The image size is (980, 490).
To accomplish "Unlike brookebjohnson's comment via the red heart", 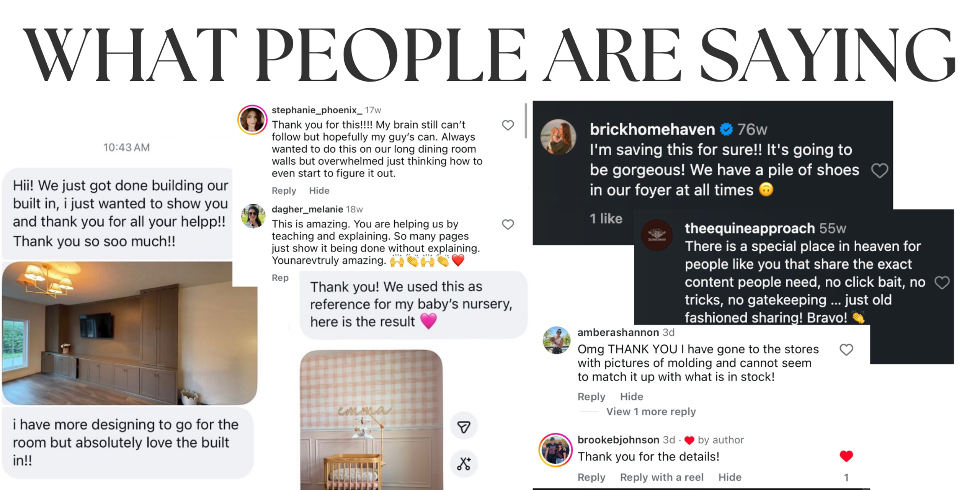I will (846, 456).
